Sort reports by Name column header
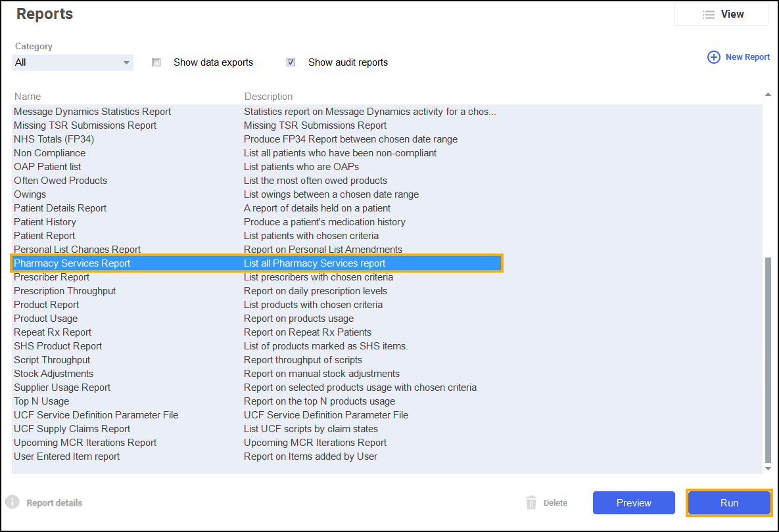The image size is (779, 532). tap(28, 97)
